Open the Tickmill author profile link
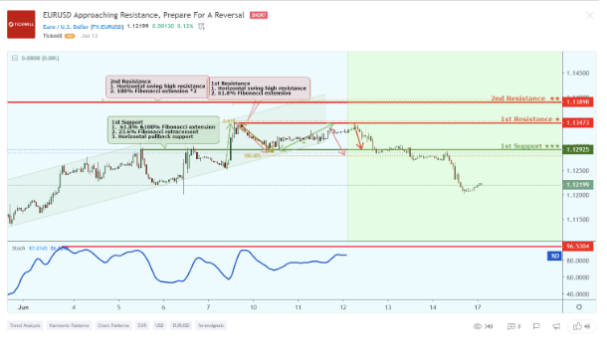This screenshot has height=364, width=607. 53,36
